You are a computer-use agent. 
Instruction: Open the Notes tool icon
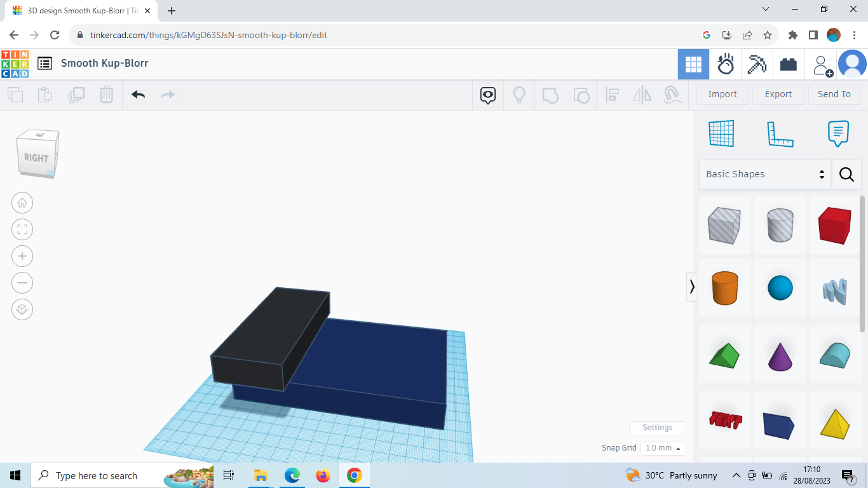coord(837,133)
